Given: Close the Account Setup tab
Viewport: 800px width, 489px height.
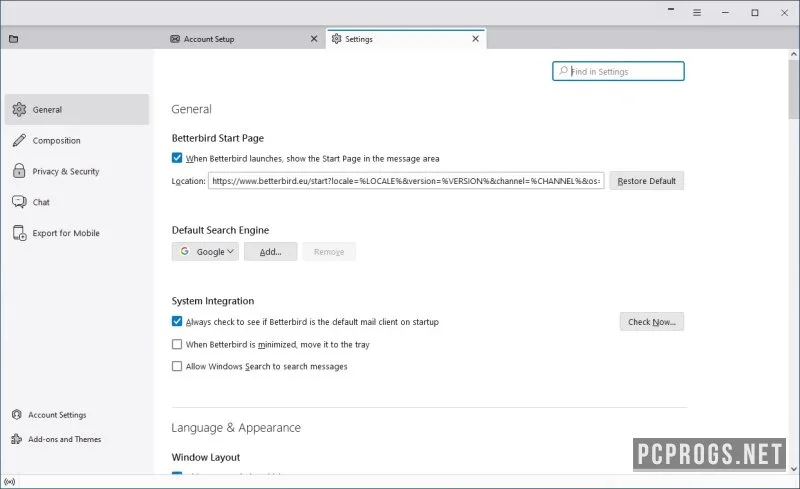Looking at the screenshot, I should [x=314, y=39].
